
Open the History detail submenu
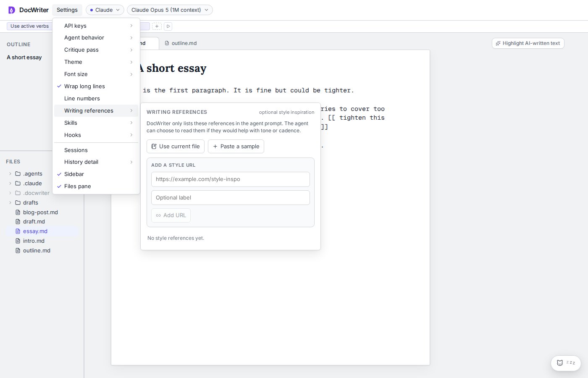tap(96, 162)
